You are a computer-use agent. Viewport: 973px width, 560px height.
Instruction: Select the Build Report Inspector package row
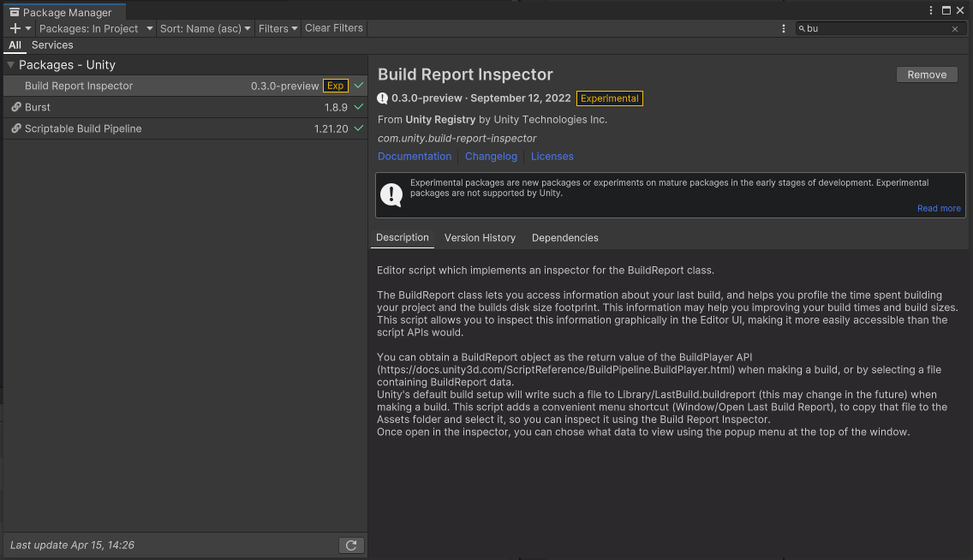point(185,86)
